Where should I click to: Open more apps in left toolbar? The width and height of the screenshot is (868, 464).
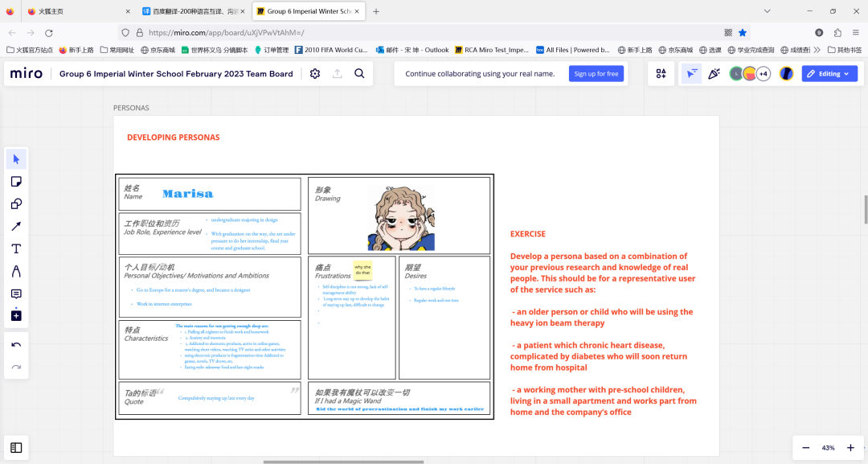coord(16,316)
